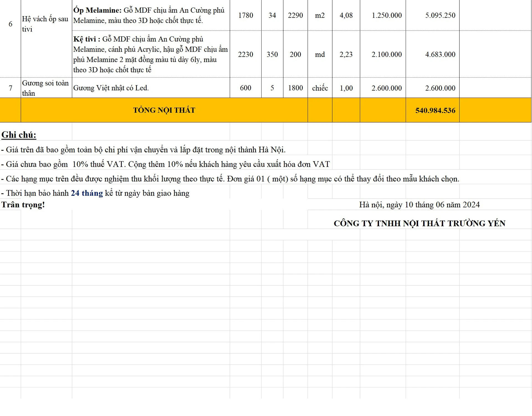Select the Ốp Melamine description cell

pos(150,15)
